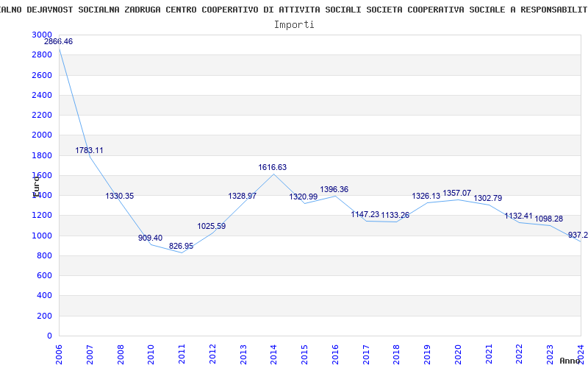588x368 pixels.
Task: Select the 200 y-axis tick label
Action: pyautogui.click(x=44, y=316)
